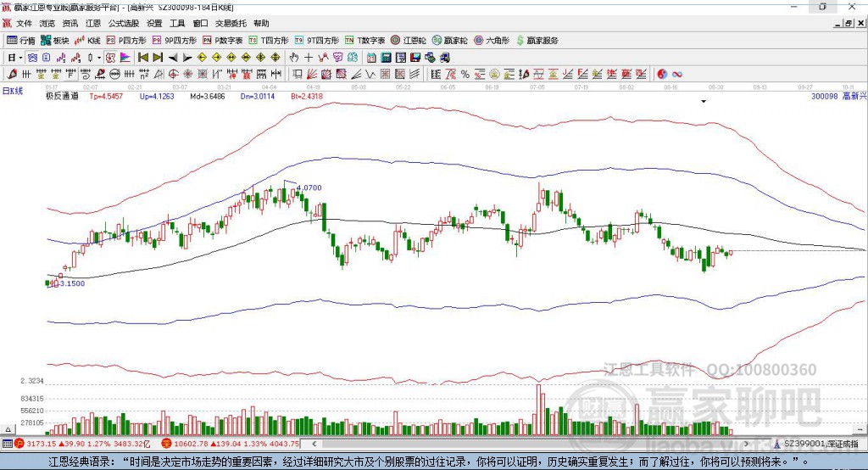
Task: Select the hand pan tool
Action: coord(294,58)
